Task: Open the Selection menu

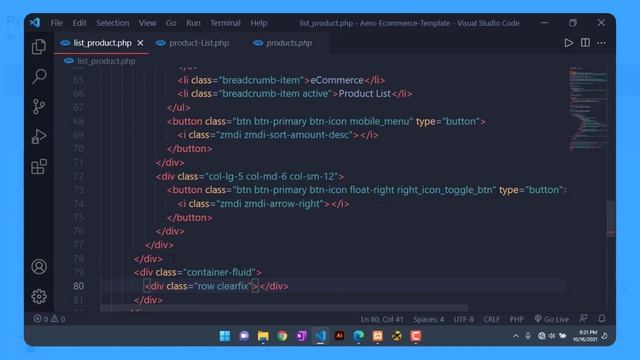Action: [113, 23]
